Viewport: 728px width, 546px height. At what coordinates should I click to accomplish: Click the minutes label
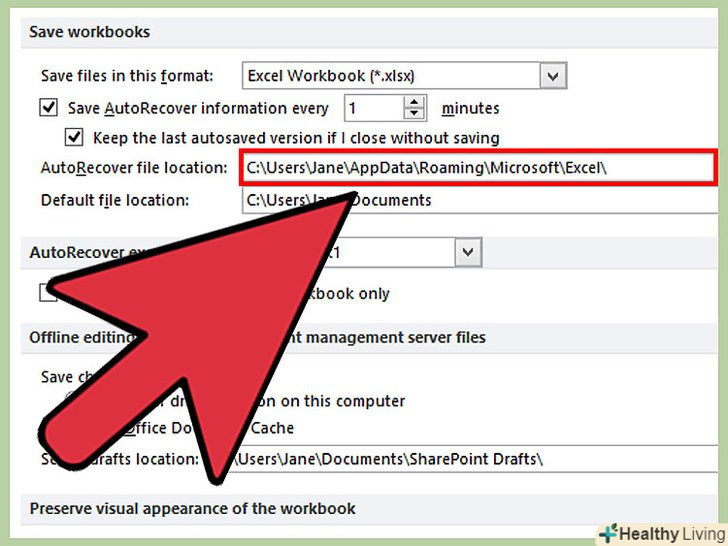pyautogui.click(x=470, y=108)
